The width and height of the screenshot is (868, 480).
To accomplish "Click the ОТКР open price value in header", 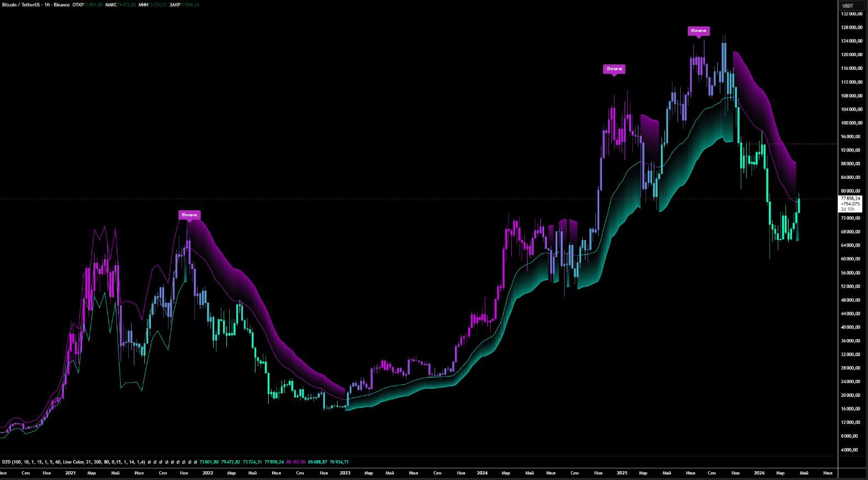I will coord(94,5).
